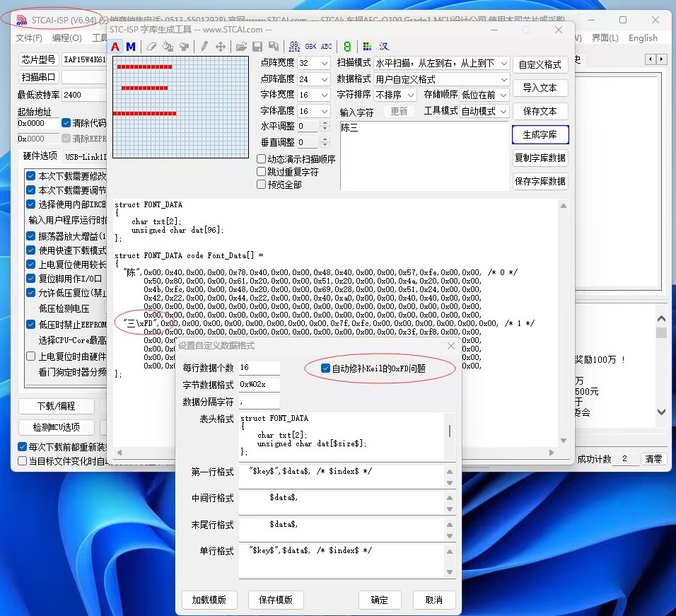Select the USB-Link1D tab
Screen dimensions: 676x616
86,157
